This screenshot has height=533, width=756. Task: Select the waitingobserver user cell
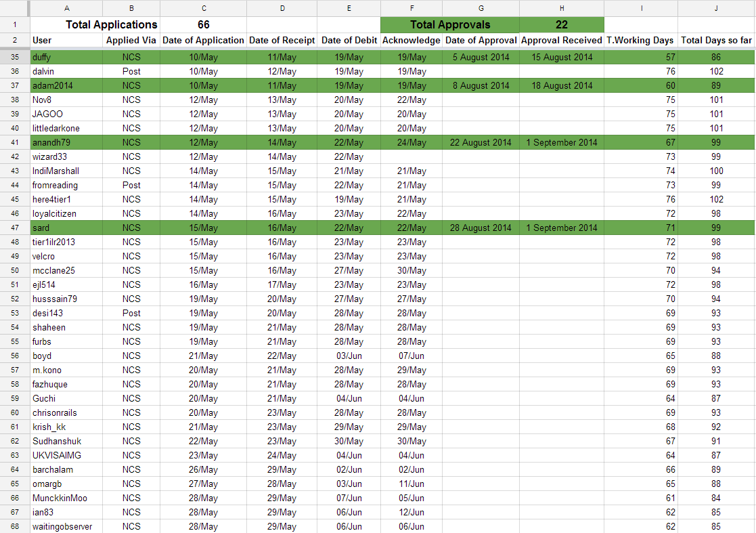point(66,526)
